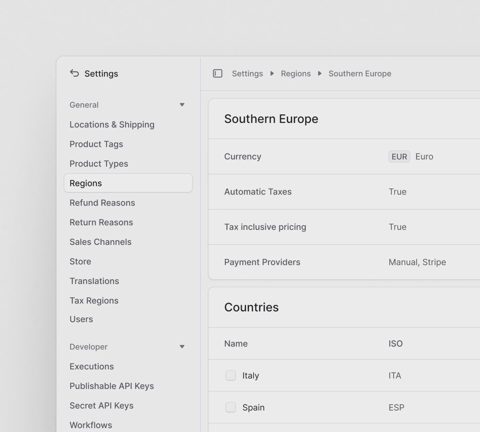Click True value for Tax inclusive pricing
Image resolution: width=480 pixels, height=432 pixels.
coord(397,227)
